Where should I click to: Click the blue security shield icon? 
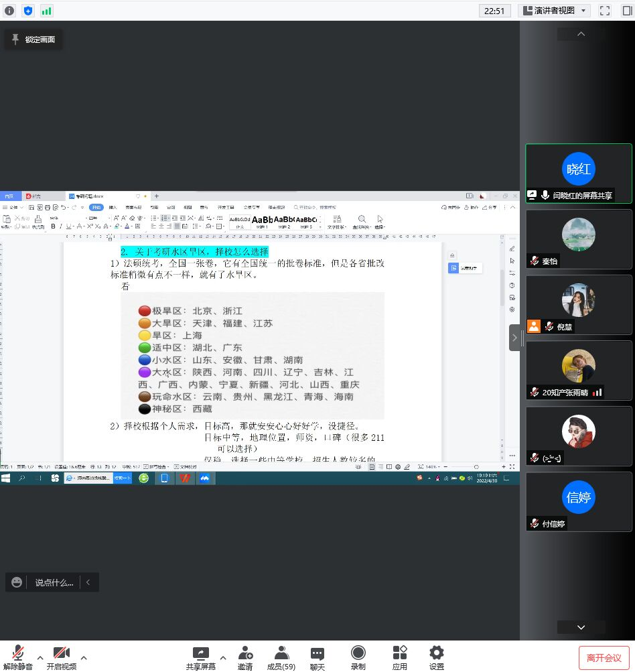[27, 10]
